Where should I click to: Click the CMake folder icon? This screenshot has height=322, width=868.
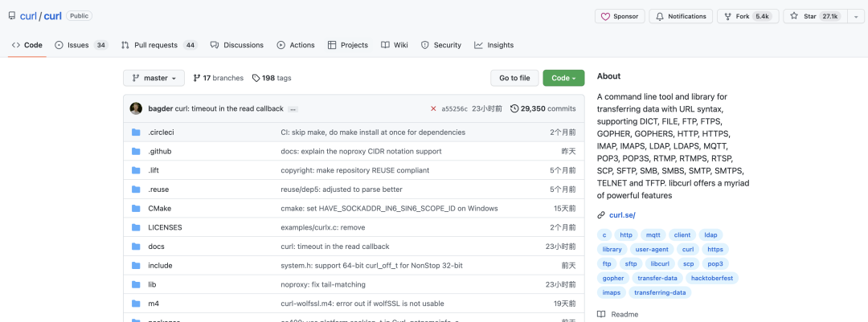tap(136, 209)
